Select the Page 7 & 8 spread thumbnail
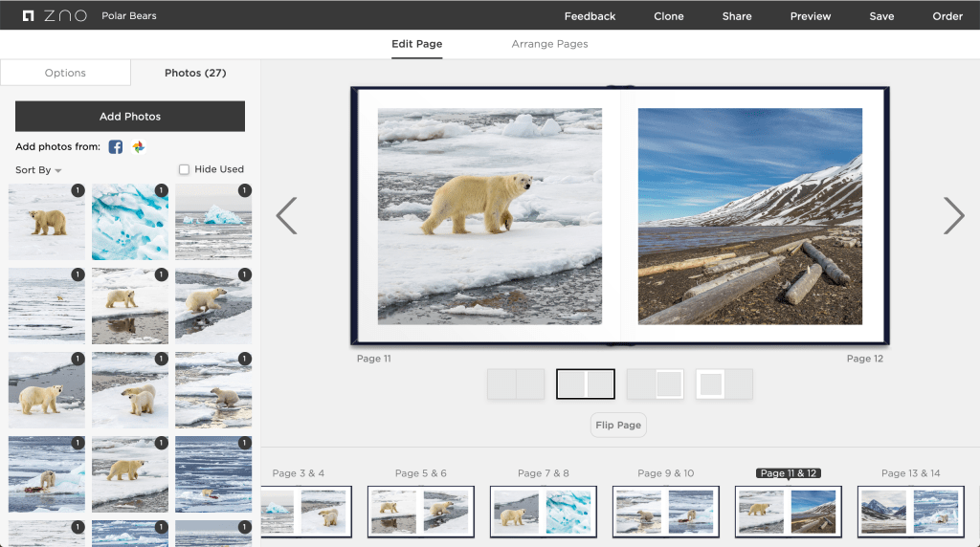980x547 pixels. point(543,511)
